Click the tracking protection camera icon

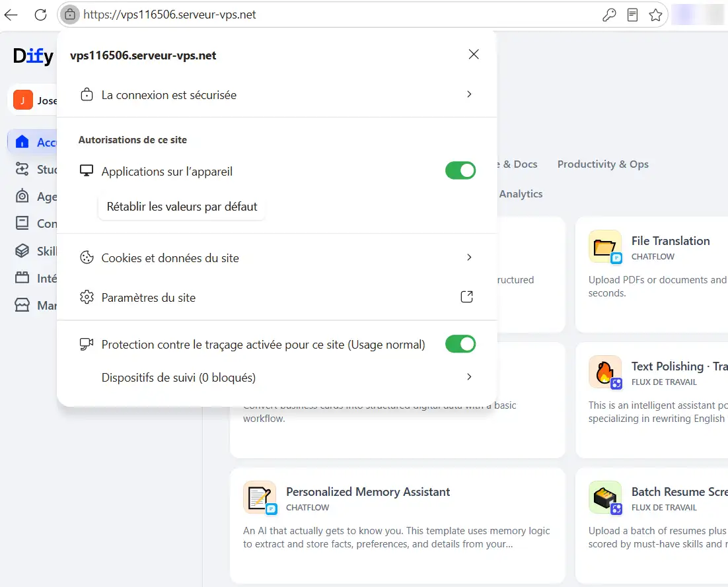click(x=87, y=344)
